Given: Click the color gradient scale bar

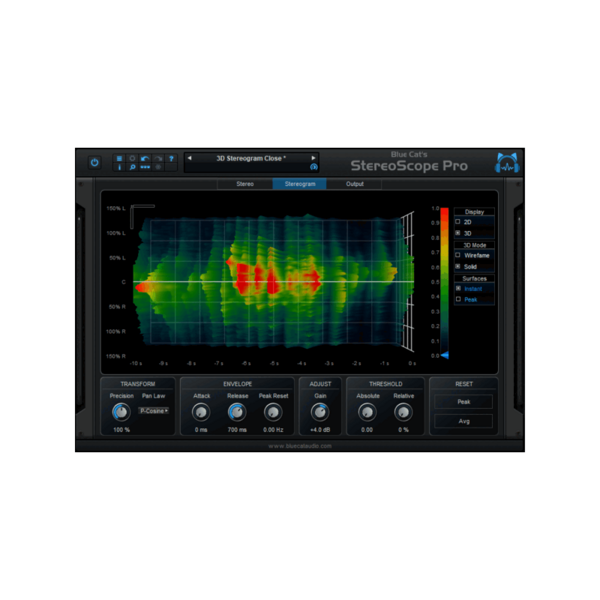Looking at the screenshot, I should coord(444,282).
